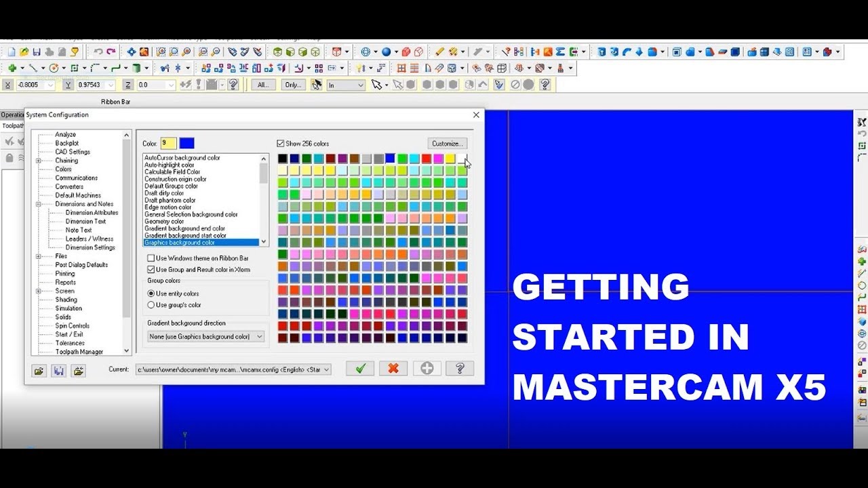Select Use entity colors radio button
The width and height of the screenshot is (868, 488).
tap(151, 293)
